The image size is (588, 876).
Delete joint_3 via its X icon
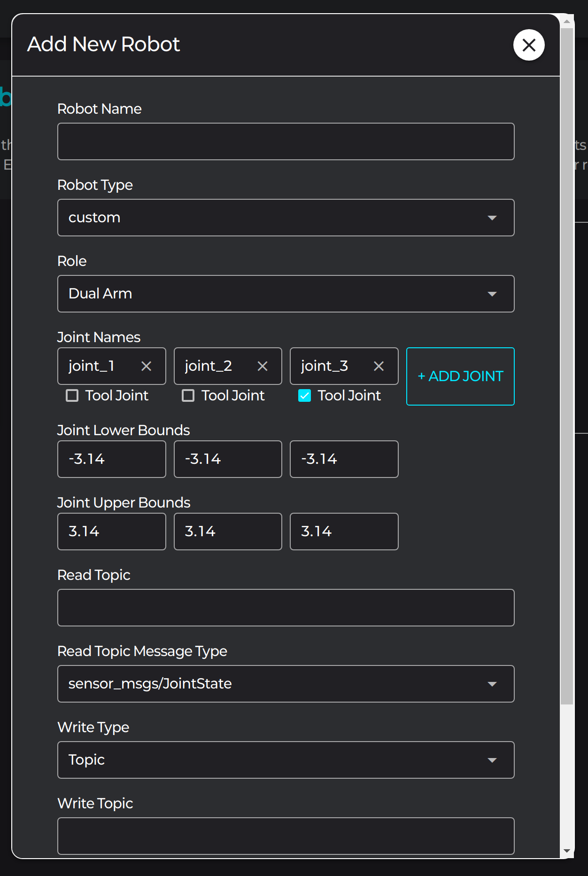[379, 366]
